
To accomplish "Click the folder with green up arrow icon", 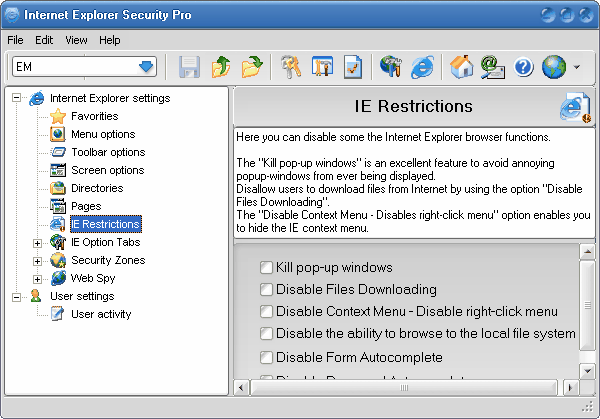I will tap(221, 67).
